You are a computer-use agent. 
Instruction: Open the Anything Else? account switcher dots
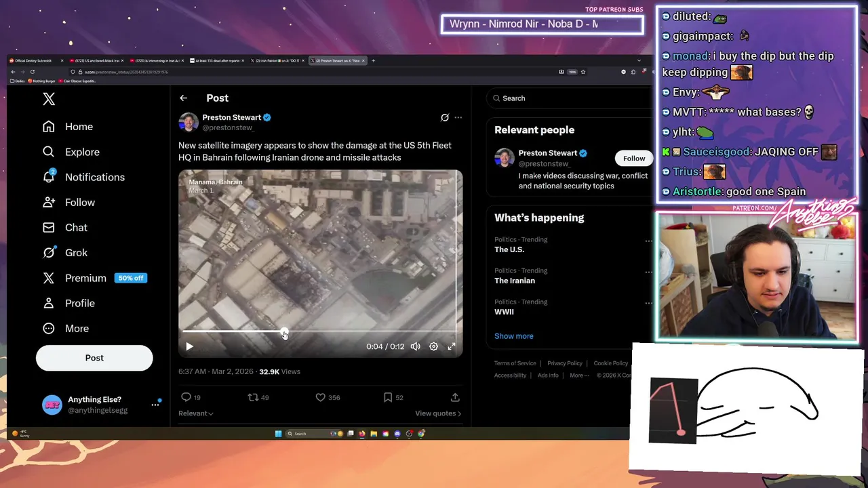(x=155, y=405)
